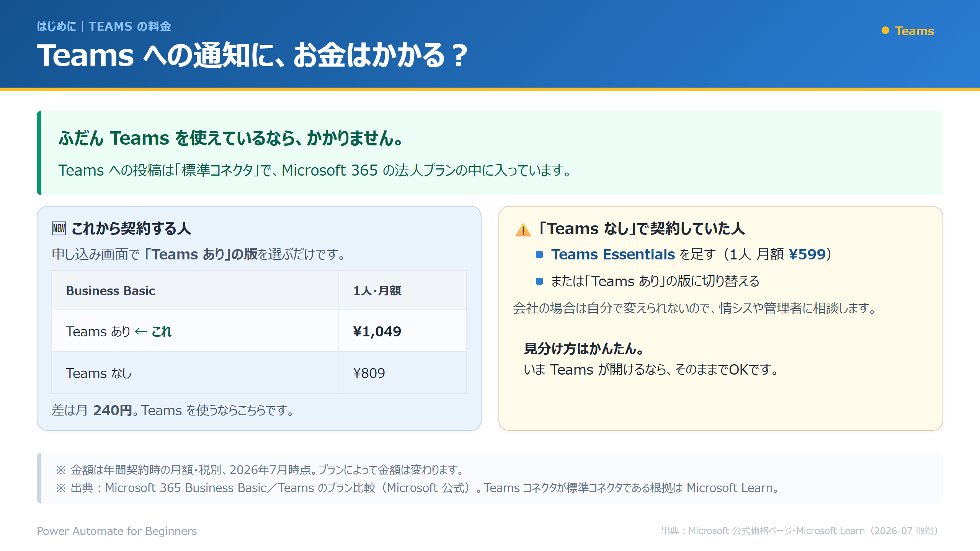Click the footer source '出典：Microsoft 公式価格ページ'
The height and width of the screenshot is (551, 980).
[x=799, y=531]
